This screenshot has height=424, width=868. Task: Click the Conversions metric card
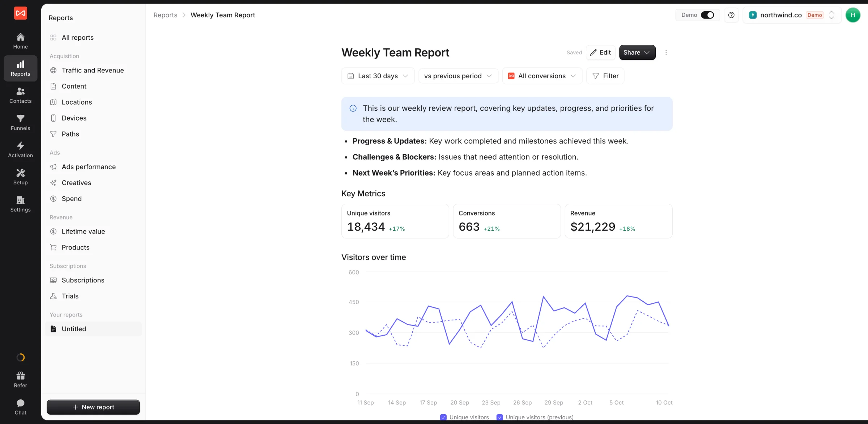(x=507, y=221)
